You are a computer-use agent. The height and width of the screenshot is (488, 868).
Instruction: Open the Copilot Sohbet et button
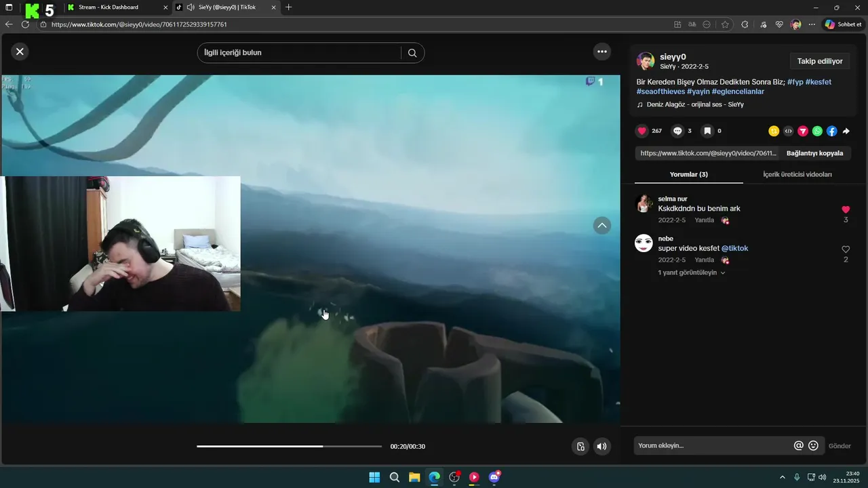tap(843, 24)
